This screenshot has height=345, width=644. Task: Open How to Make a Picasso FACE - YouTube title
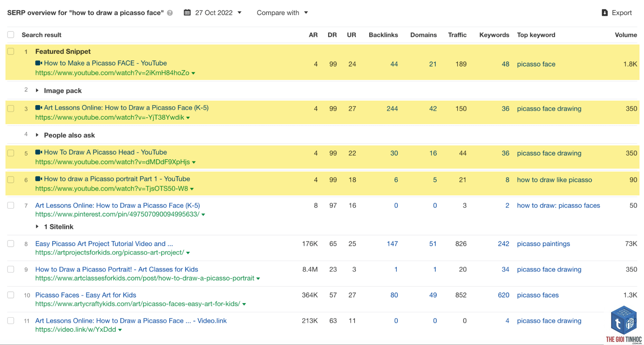(105, 63)
